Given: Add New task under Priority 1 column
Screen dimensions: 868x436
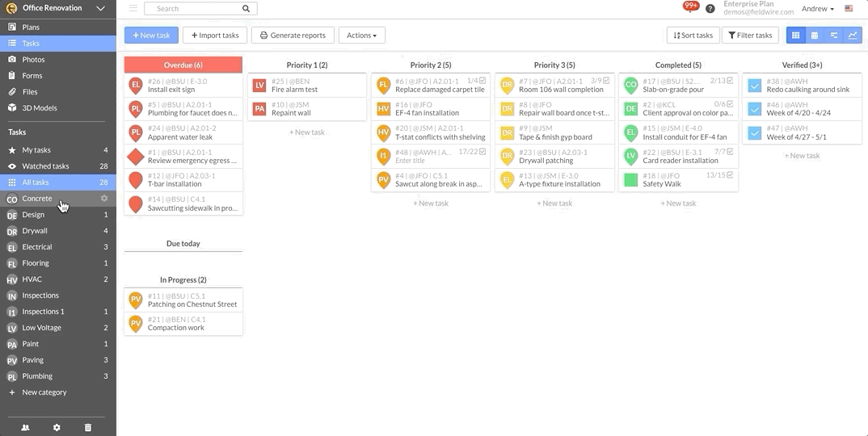Looking at the screenshot, I should (307, 132).
